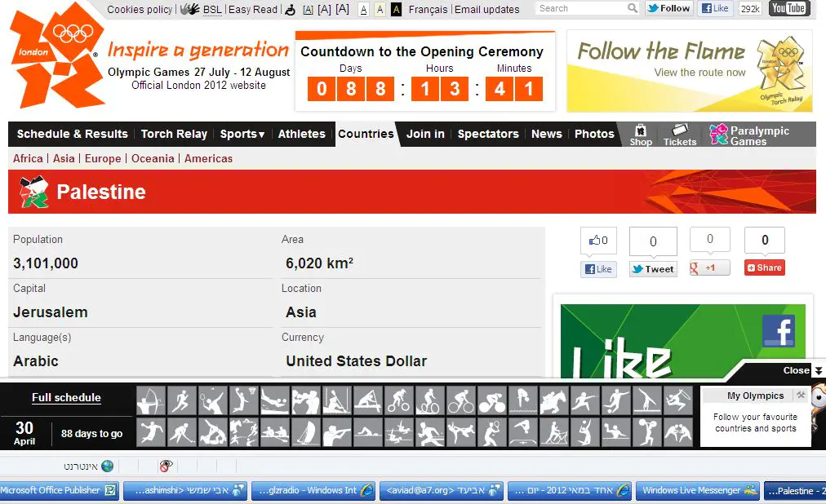Click inside the Search field
826x504 pixels.
(581, 9)
